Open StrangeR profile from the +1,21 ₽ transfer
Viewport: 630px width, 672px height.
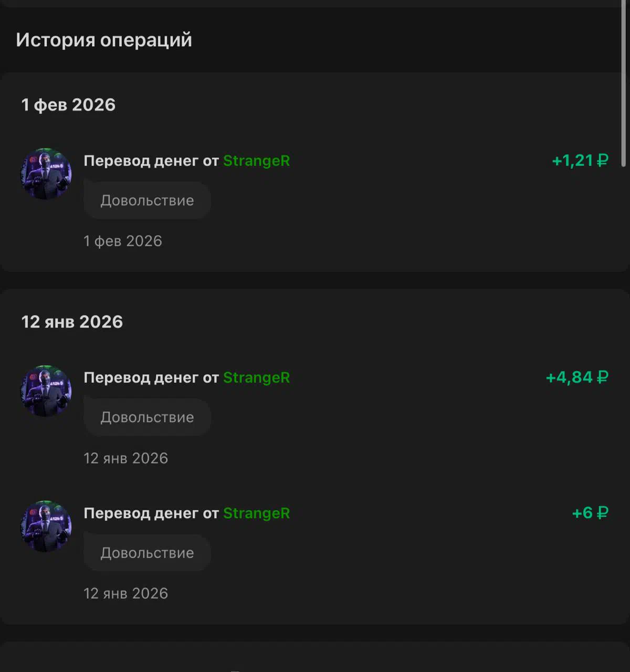256,161
